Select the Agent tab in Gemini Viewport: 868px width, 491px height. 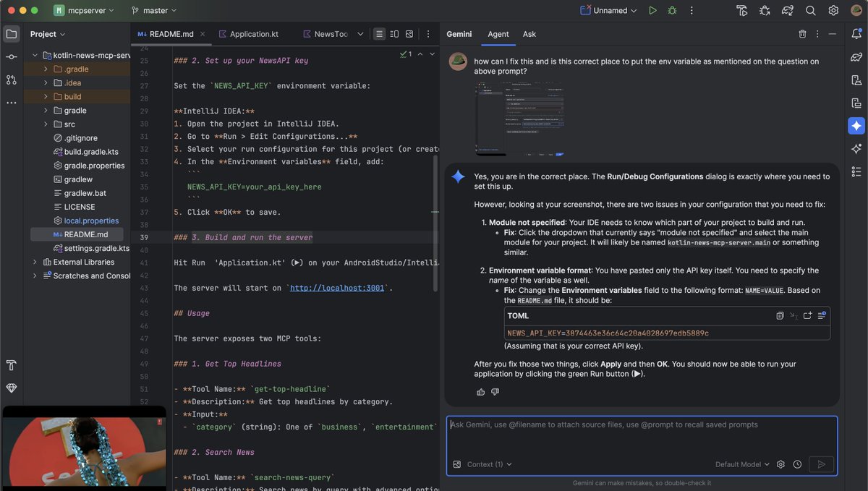coord(498,34)
